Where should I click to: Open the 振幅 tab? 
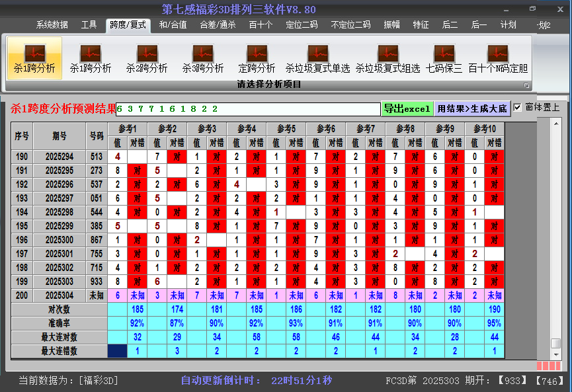pyautogui.click(x=392, y=25)
